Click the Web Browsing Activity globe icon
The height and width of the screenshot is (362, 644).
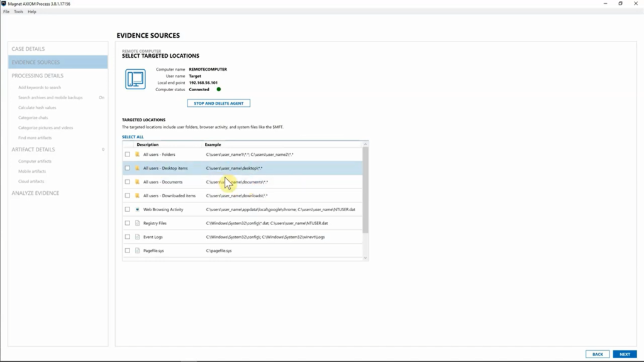click(137, 209)
